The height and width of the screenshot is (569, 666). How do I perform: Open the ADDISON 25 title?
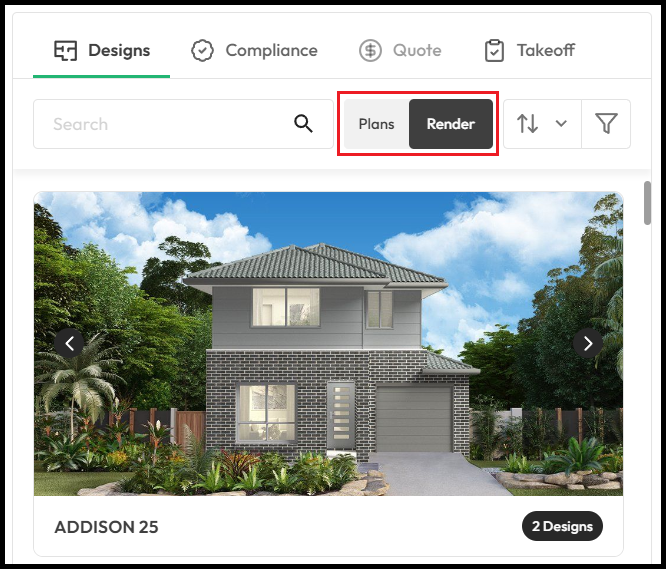[x=106, y=527]
